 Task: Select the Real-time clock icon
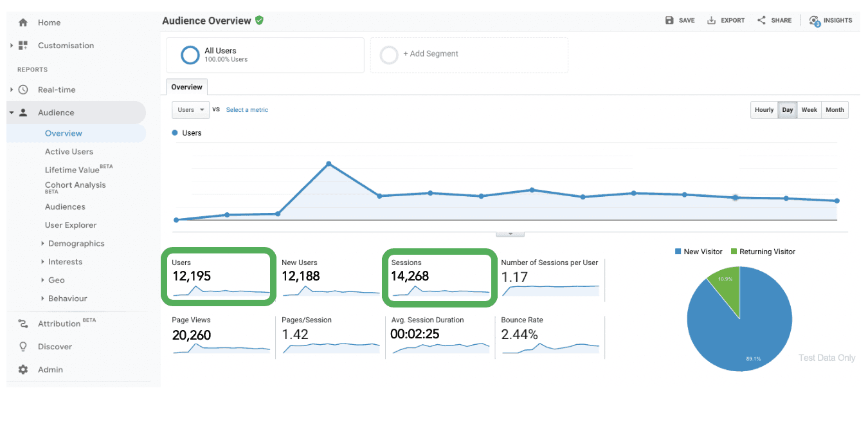point(24,89)
